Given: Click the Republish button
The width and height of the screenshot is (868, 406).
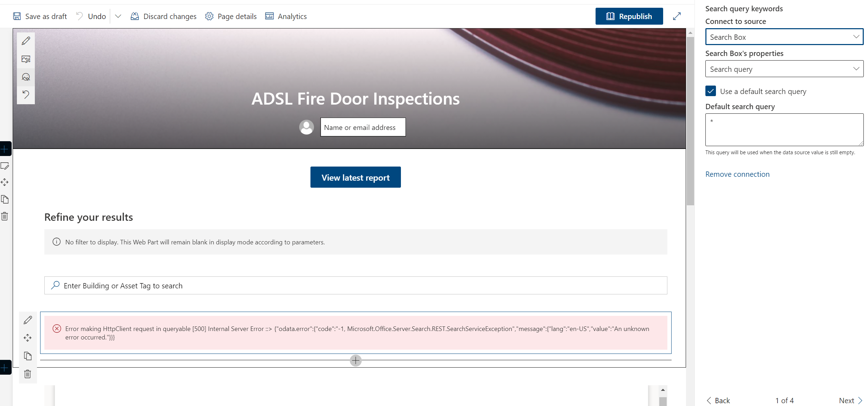Looking at the screenshot, I should coord(629,16).
